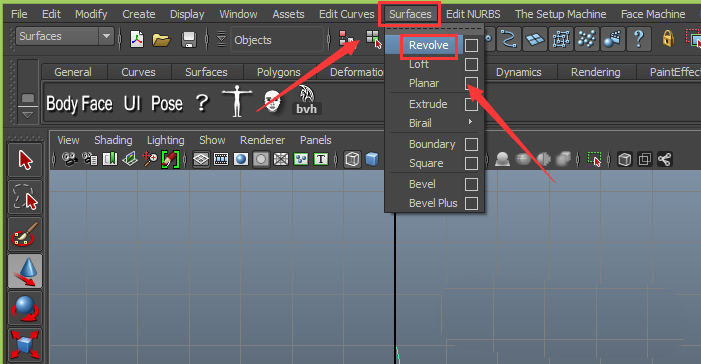701x364 pixels.
Task: Toggle the curves selection mask icon
Action: coord(508,39)
